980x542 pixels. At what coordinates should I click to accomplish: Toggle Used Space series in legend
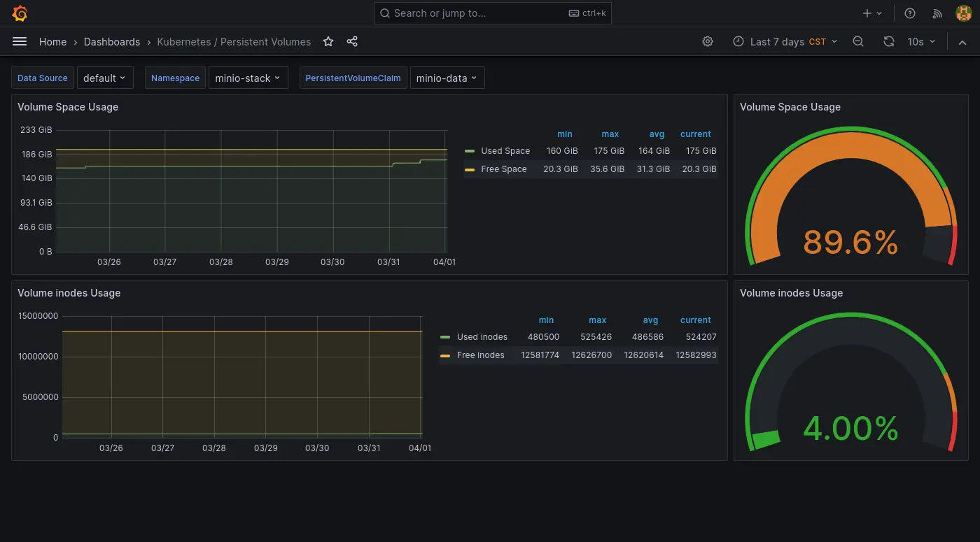tap(505, 151)
